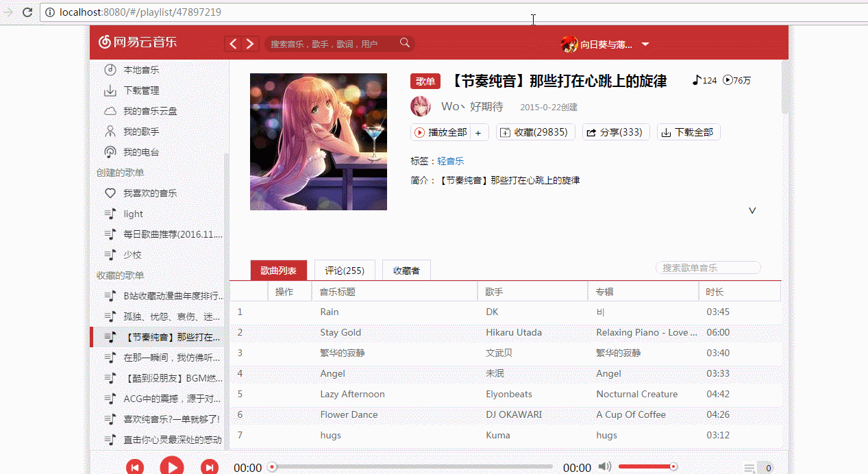Switch to the 评论(255) comments tab
This screenshot has height=474, width=868.
[x=345, y=270]
